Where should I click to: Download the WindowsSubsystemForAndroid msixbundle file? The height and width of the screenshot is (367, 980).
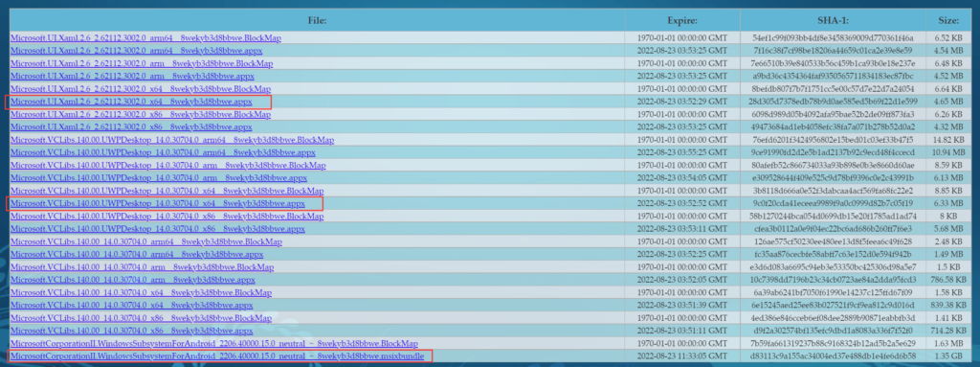[217, 356]
